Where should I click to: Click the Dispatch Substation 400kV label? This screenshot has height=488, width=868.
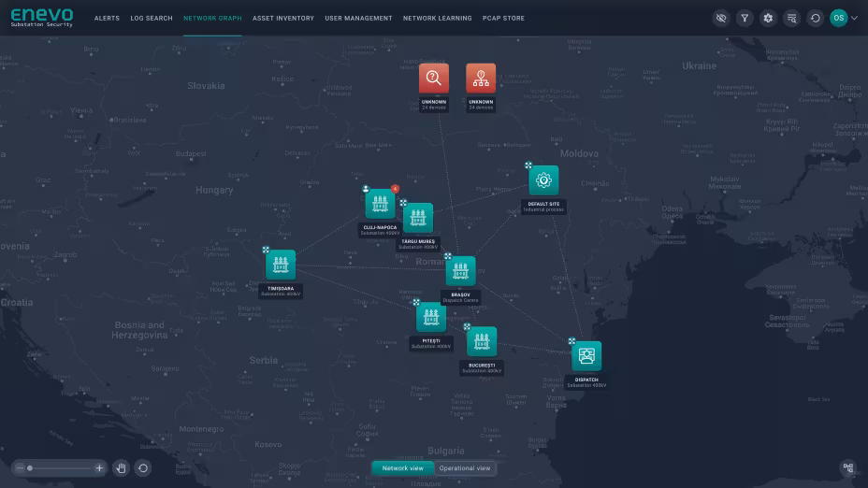tap(586, 382)
